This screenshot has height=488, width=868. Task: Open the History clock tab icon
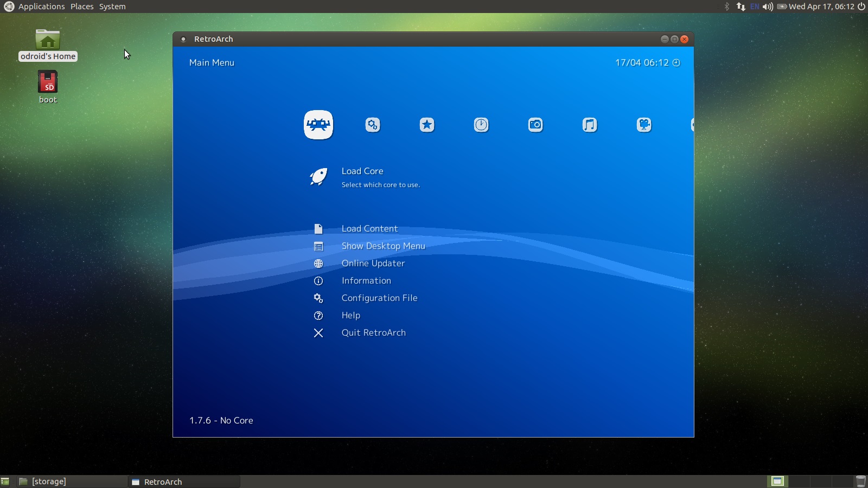click(481, 125)
